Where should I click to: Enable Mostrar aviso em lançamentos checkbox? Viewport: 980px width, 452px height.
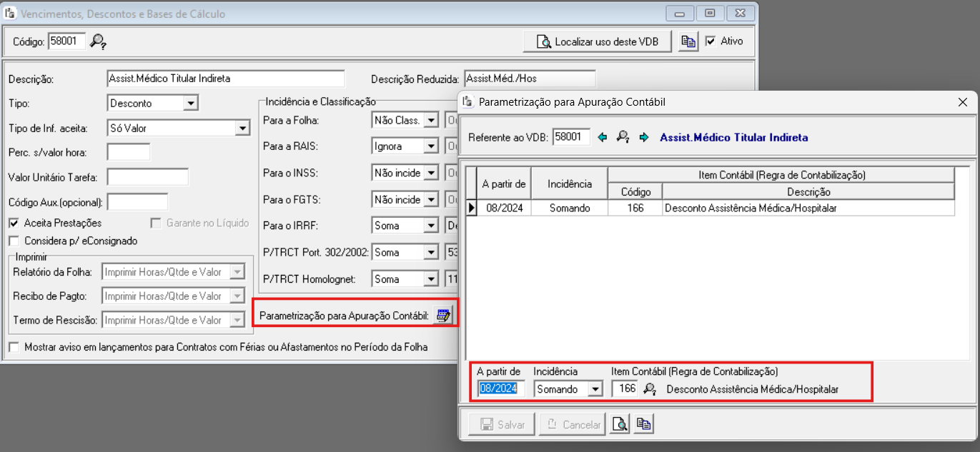pos(14,347)
